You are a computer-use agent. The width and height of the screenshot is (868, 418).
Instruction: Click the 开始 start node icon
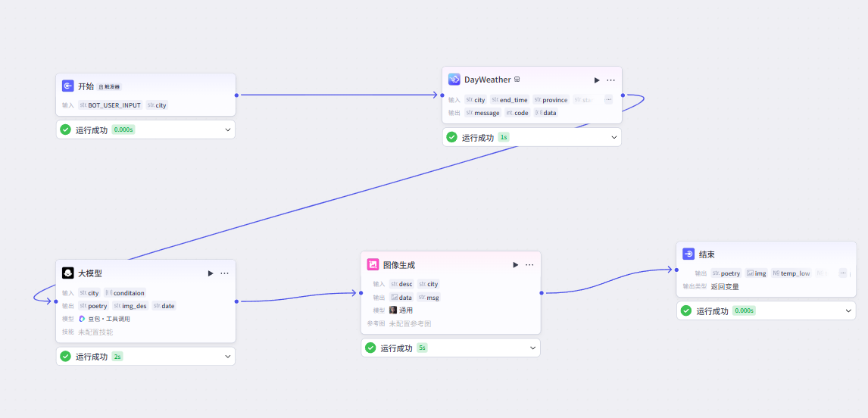pyautogui.click(x=67, y=86)
